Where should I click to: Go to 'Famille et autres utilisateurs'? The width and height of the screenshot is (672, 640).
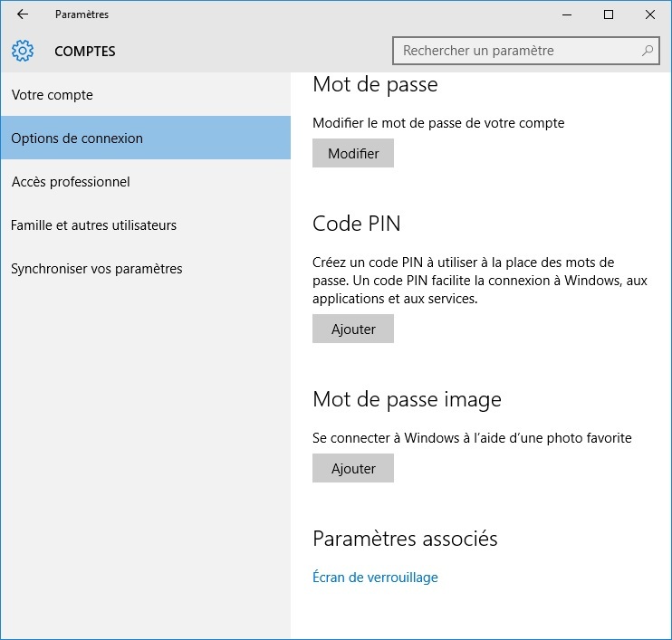146,224
